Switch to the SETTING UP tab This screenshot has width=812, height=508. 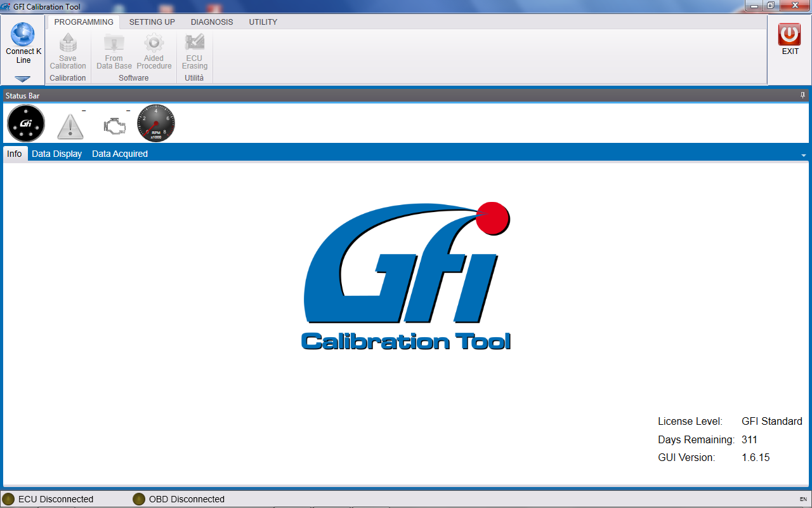pyautogui.click(x=152, y=22)
